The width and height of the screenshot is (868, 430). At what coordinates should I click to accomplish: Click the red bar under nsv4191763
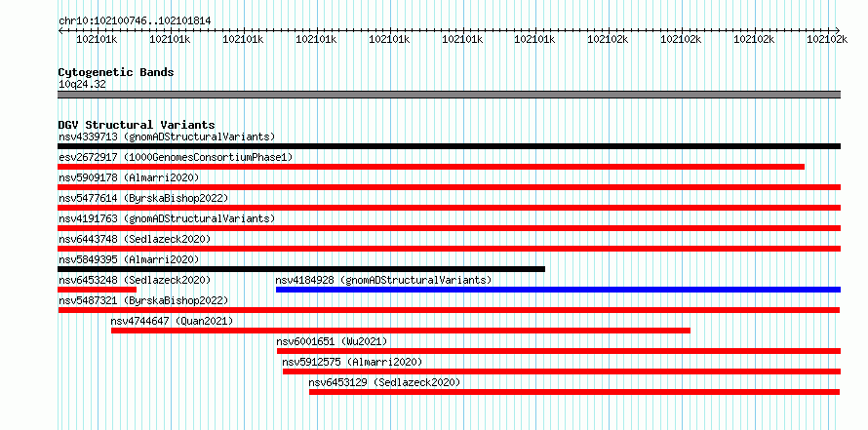[449, 228]
